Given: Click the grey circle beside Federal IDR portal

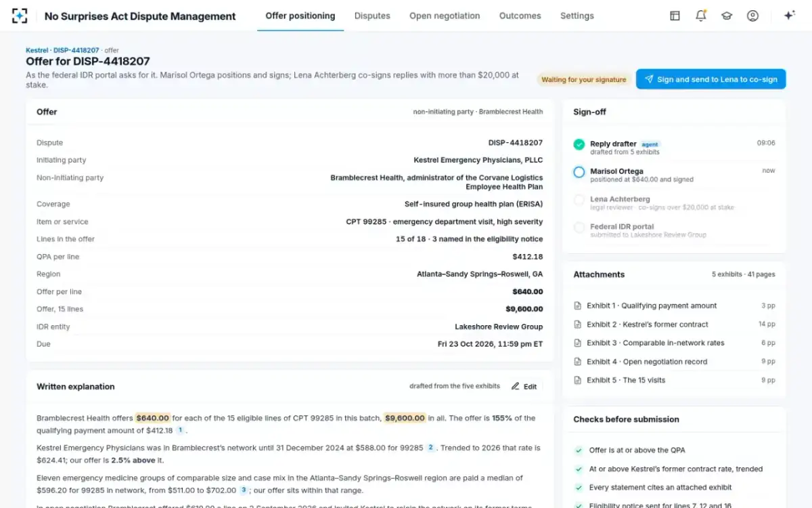Looking at the screenshot, I should (579, 228).
